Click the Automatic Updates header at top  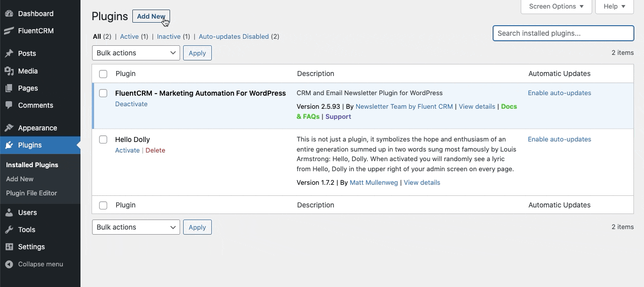pyautogui.click(x=559, y=74)
